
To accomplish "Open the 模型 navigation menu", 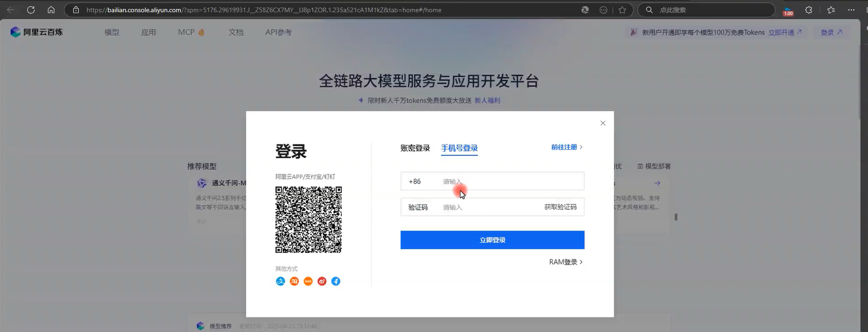I will (112, 32).
